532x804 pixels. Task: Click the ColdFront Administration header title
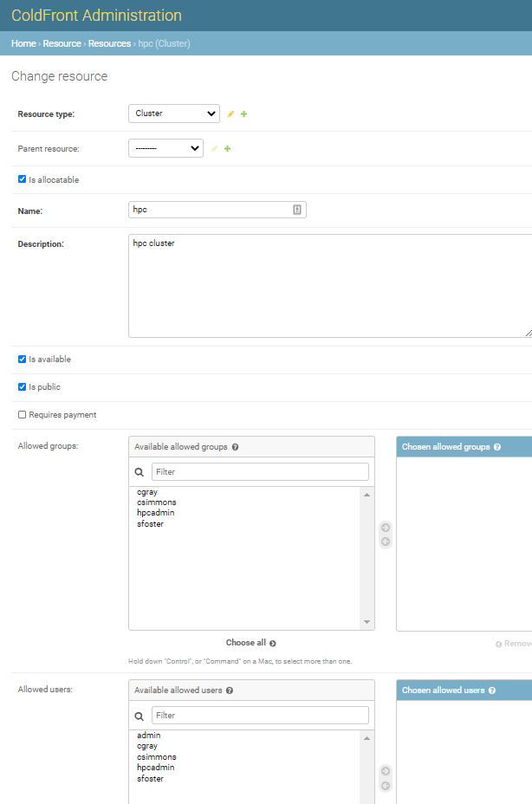[x=96, y=16]
